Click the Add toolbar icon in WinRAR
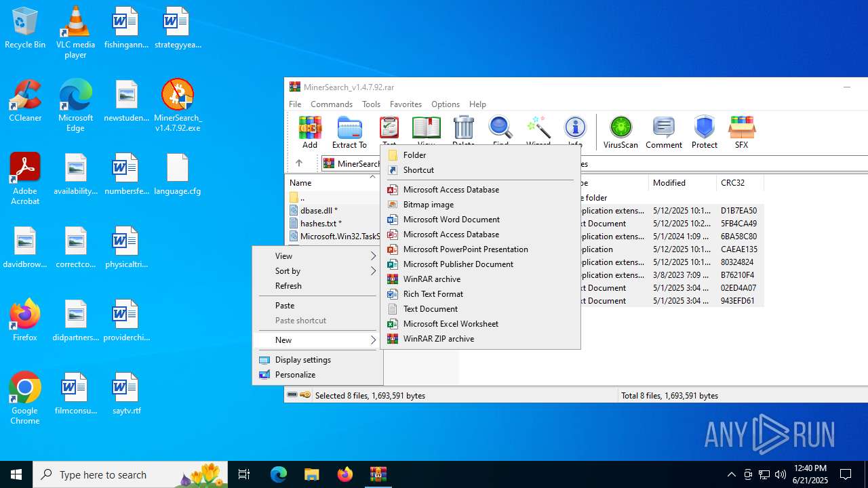 [x=310, y=131]
